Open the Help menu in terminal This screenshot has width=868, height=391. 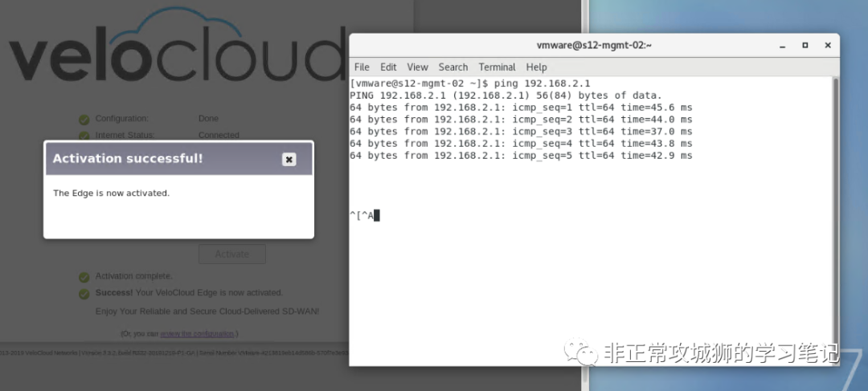(x=536, y=67)
